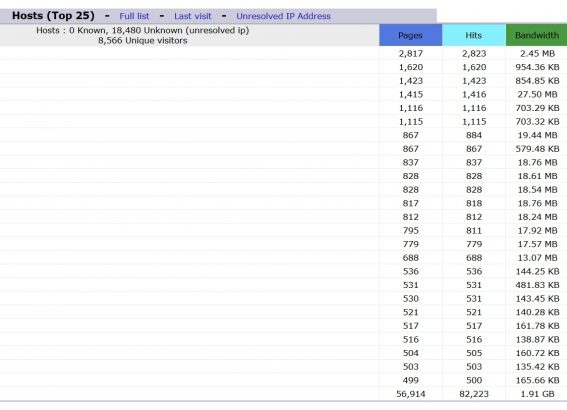Image resolution: width=567 pixels, height=410 pixels.
Task: Select the 954.36 KB bandwidth cell
Action: [x=537, y=67]
